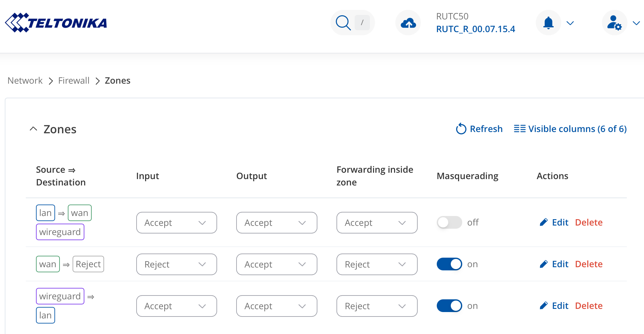
Task: Open Visible columns (6 of 6) selector
Action: [x=570, y=129]
